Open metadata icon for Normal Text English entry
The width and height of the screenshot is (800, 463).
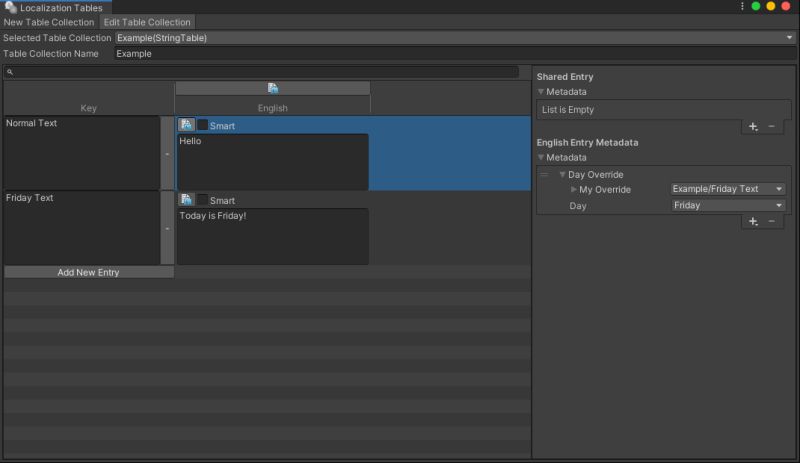[x=186, y=125]
